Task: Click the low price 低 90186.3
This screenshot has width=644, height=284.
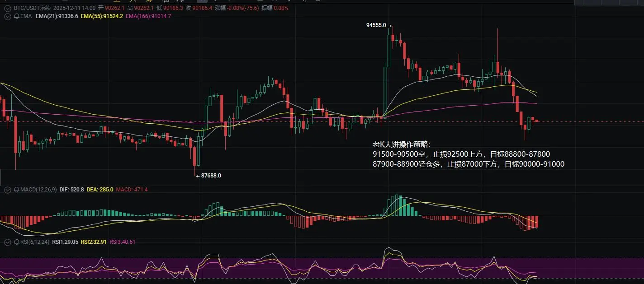Action: [x=170, y=8]
